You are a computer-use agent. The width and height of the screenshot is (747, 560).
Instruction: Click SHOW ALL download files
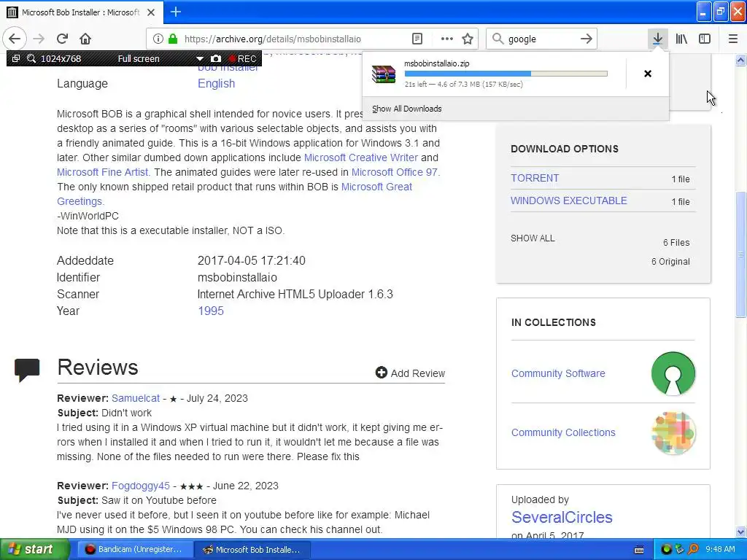pyautogui.click(x=533, y=238)
